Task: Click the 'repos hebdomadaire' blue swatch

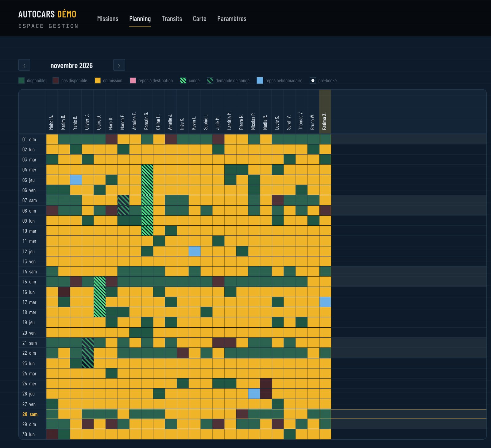Action: pos(260,80)
